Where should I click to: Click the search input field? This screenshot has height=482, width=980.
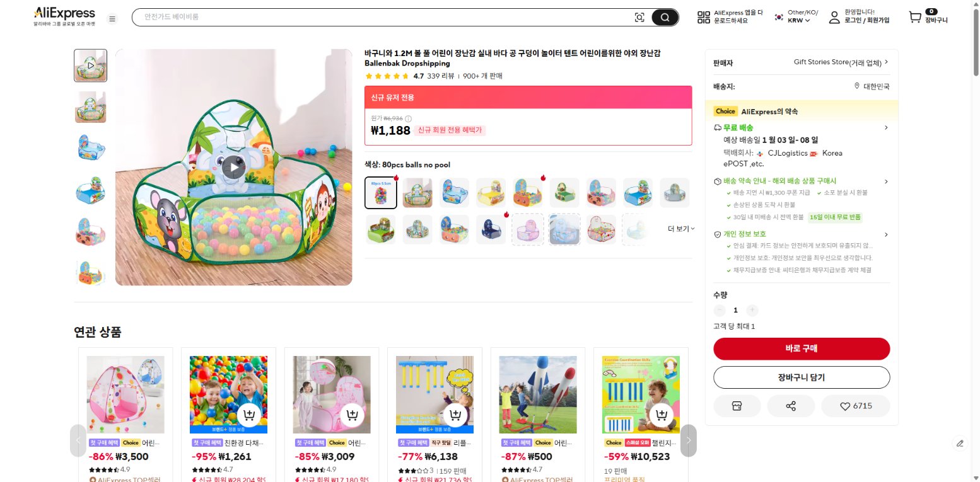click(x=385, y=17)
